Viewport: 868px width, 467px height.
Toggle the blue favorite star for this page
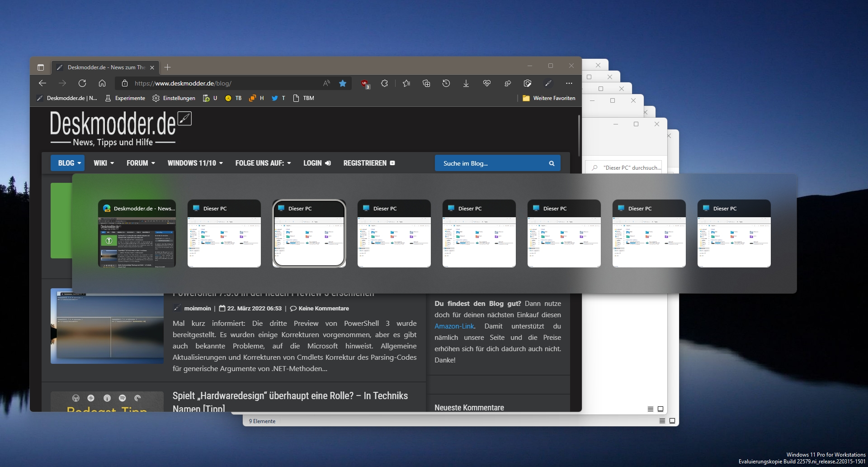[x=343, y=83]
